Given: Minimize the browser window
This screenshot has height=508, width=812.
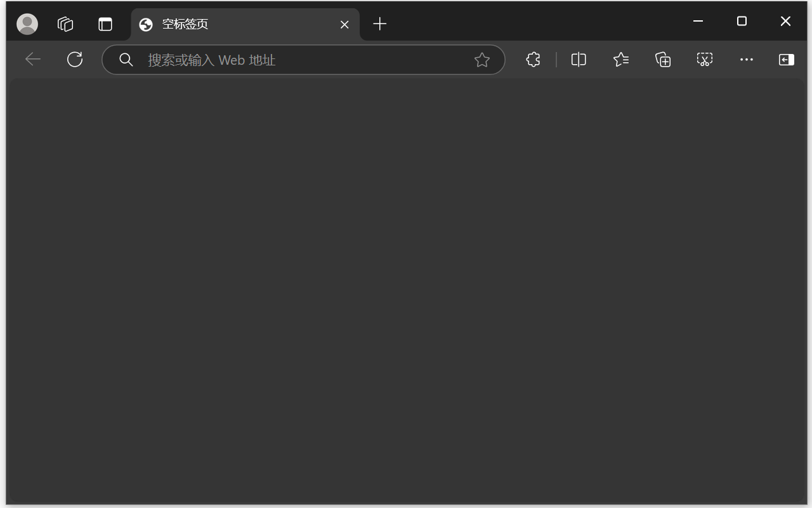Looking at the screenshot, I should pyautogui.click(x=698, y=21).
